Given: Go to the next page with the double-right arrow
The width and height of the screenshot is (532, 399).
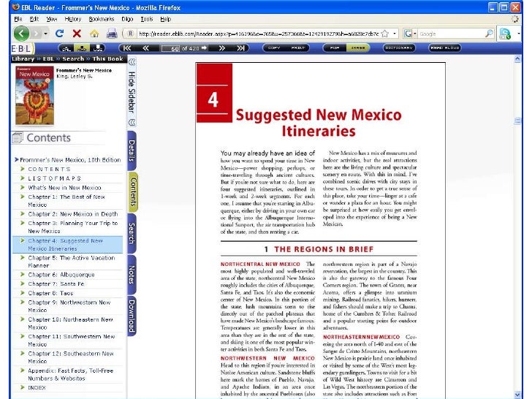Looking at the screenshot, I should [222, 48].
